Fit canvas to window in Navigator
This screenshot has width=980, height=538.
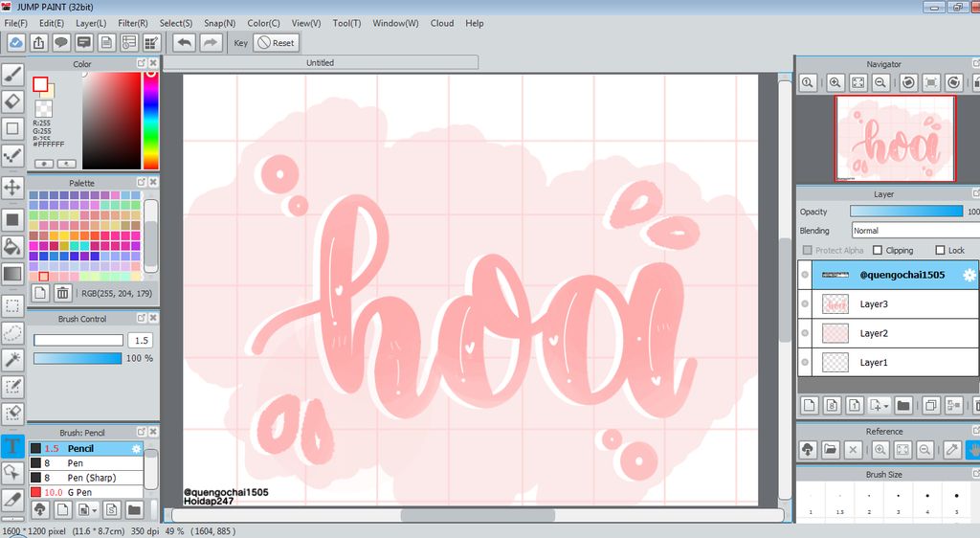[858, 82]
